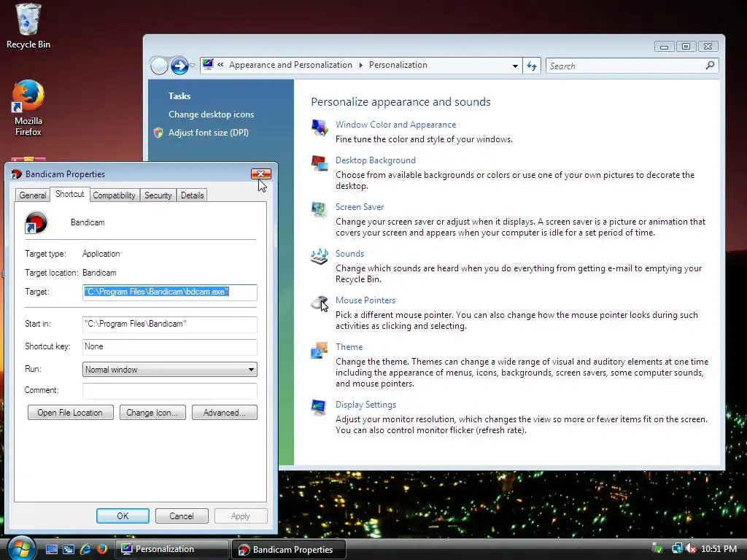747x560 pixels.
Task: Launch Internet Explorer from Quick Launch
Action: (x=86, y=548)
